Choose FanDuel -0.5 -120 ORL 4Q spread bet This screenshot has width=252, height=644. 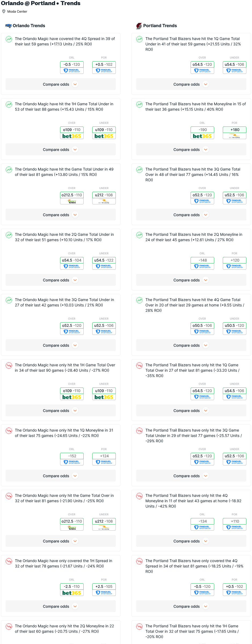pos(72,67)
